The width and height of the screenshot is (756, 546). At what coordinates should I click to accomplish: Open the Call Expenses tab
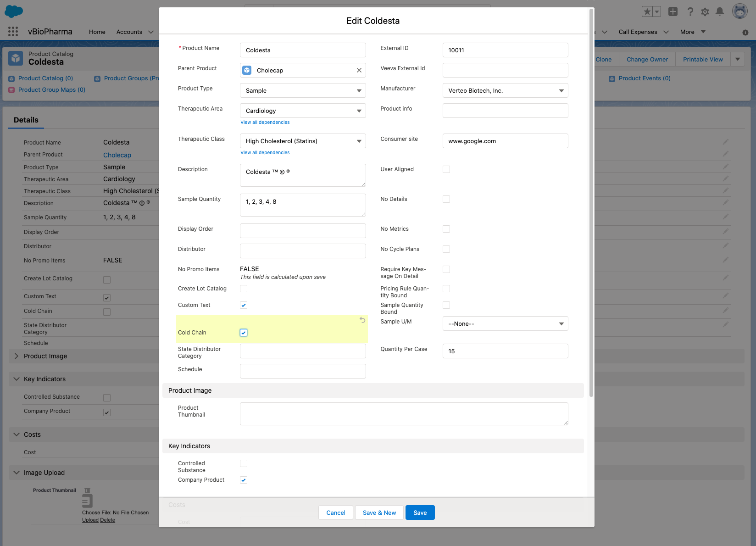point(638,32)
